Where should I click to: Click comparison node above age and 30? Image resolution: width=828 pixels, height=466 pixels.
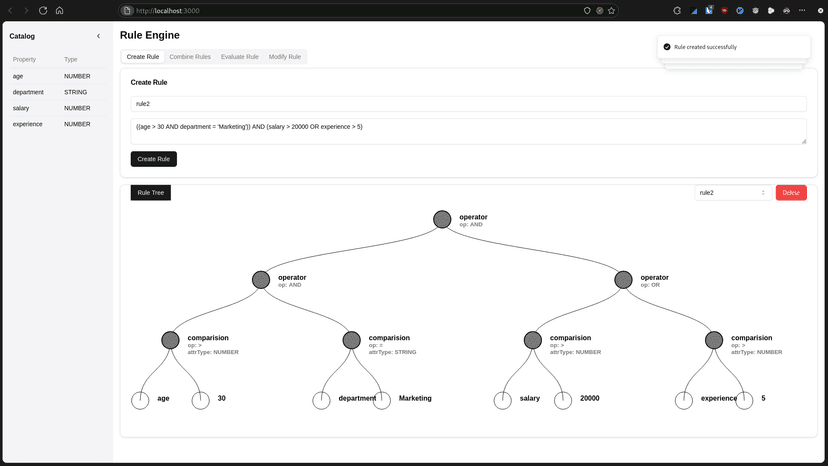[170, 340]
